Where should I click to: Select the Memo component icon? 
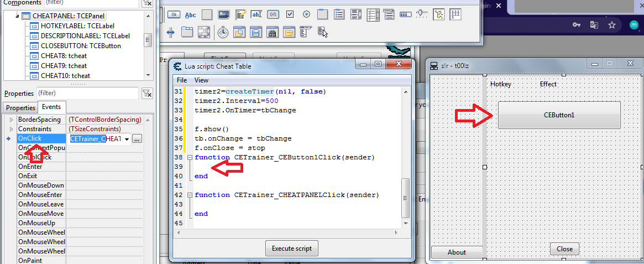[x=240, y=14]
